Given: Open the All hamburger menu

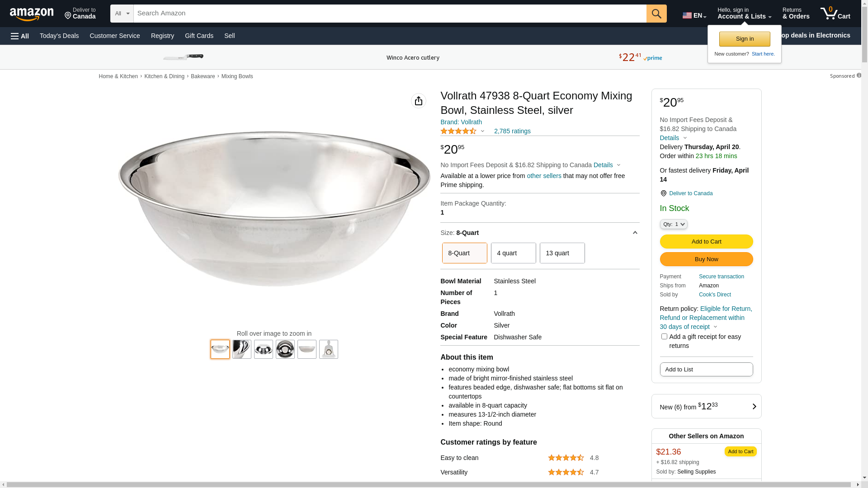Looking at the screenshot, I should pos(20,36).
